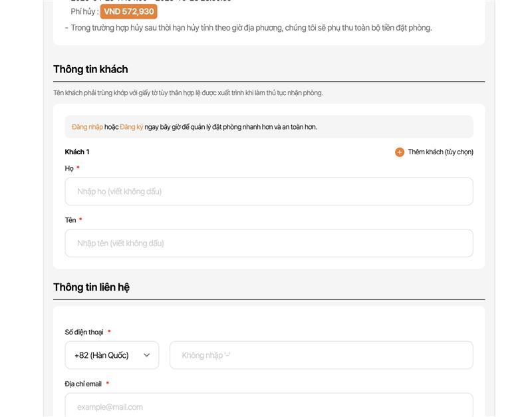Click the "Khách 1" guest label
The image size is (532, 417).
pyautogui.click(x=77, y=152)
